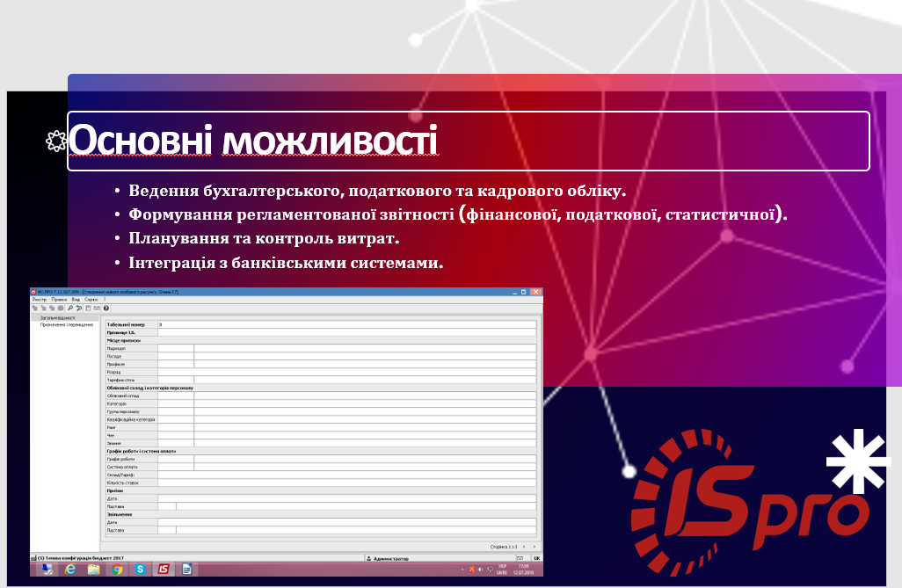This screenshot has width=902, height=588.
Task: Click the help question mark toolbar icon
Action: tap(106, 309)
